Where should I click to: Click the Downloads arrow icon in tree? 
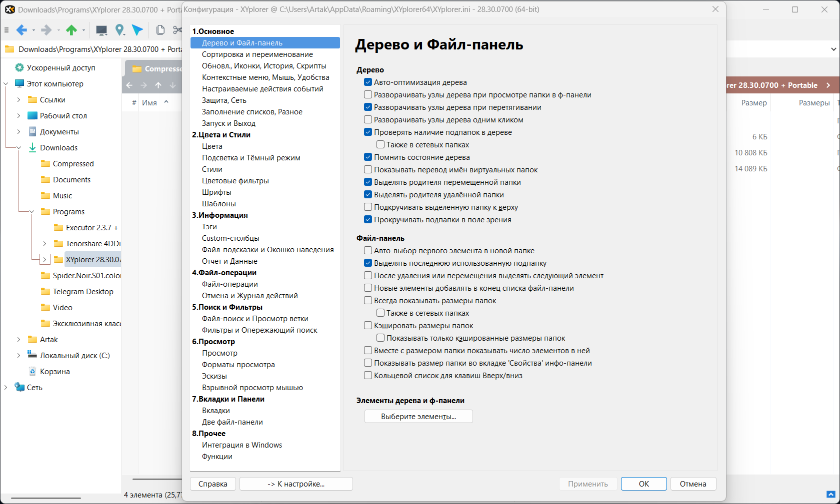tap(32, 147)
